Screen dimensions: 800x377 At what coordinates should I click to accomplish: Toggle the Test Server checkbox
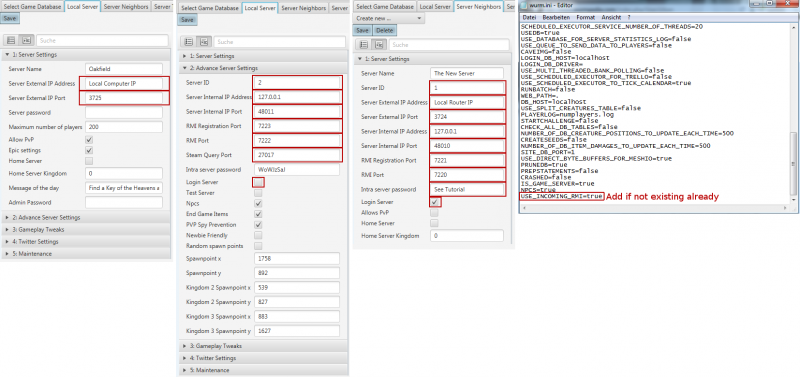click(258, 193)
